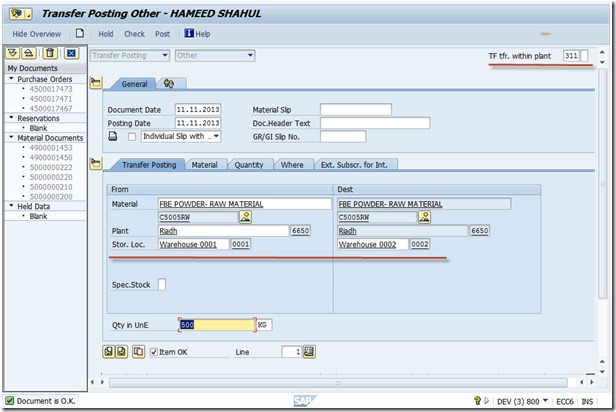Viewport: 616px width, 412px height.
Task: Collapse header data area icon beside General tab
Action: point(95,83)
